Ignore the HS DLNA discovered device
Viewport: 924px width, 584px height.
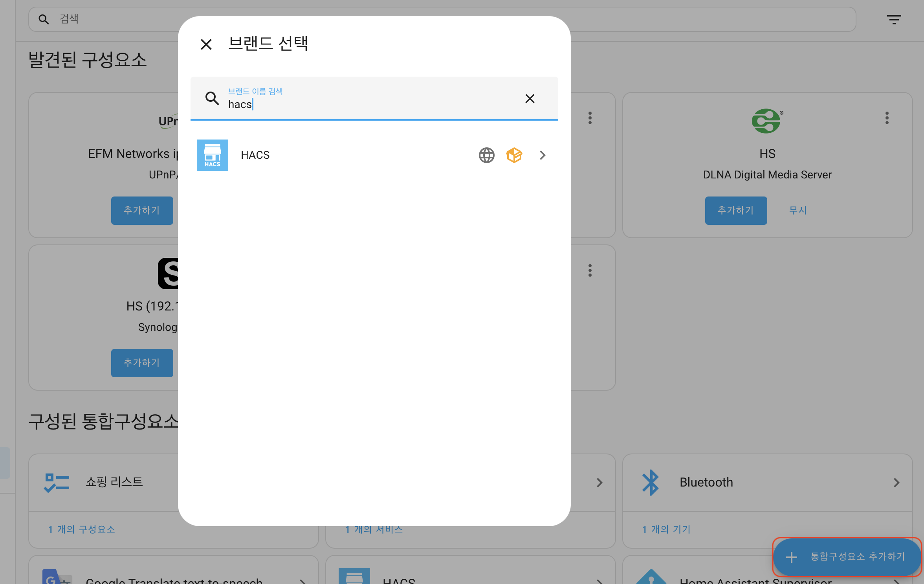[797, 210]
